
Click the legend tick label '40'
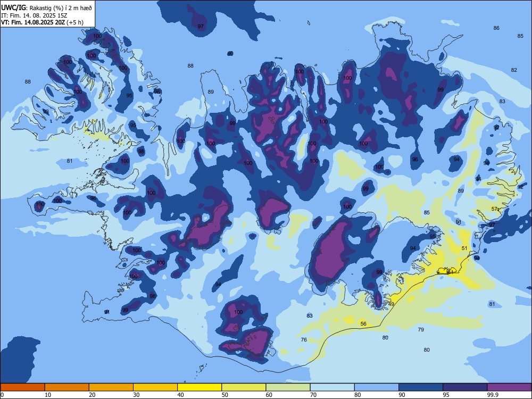(181, 395)
